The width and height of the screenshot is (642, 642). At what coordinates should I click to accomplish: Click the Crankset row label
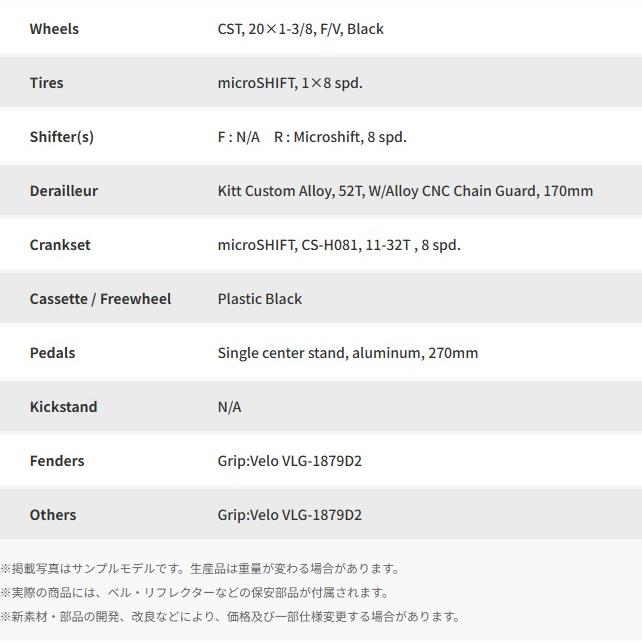[60, 245]
